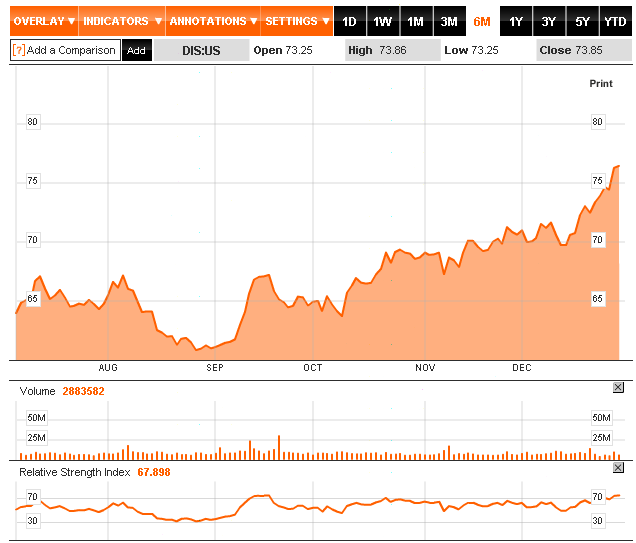Switch to the 1D time range
This screenshot has width=636, height=543.
click(349, 21)
